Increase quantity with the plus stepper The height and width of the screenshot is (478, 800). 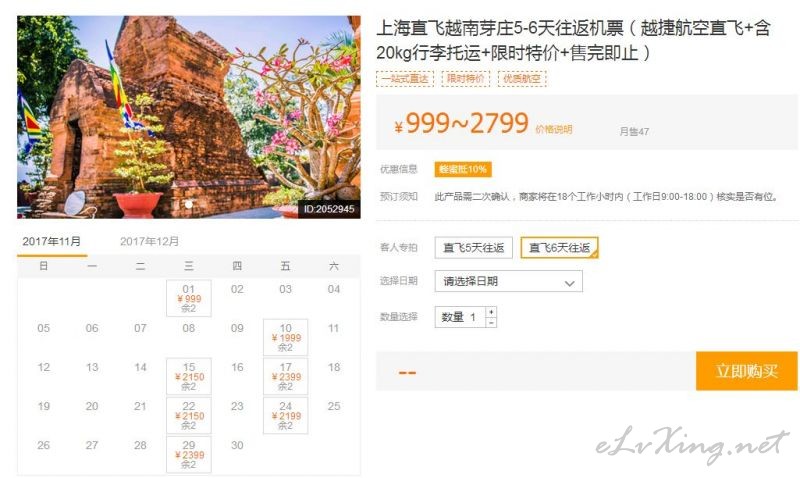tap(491, 312)
